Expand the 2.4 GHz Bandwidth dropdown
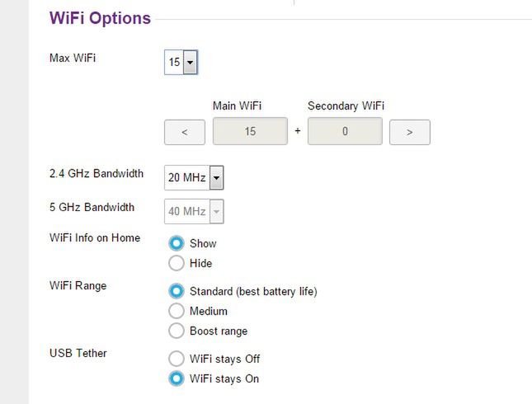Screen dimensions: 532x404 [x=194, y=178]
